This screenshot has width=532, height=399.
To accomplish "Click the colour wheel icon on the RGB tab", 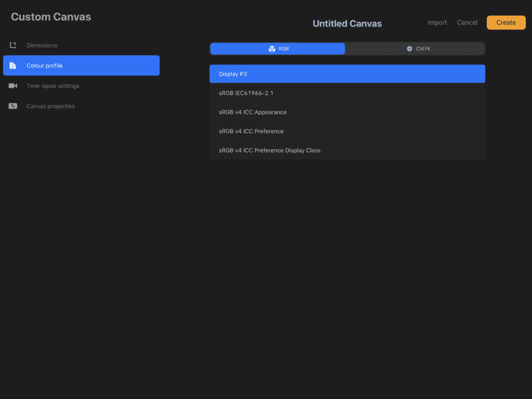I will click(x=272, y=48).
